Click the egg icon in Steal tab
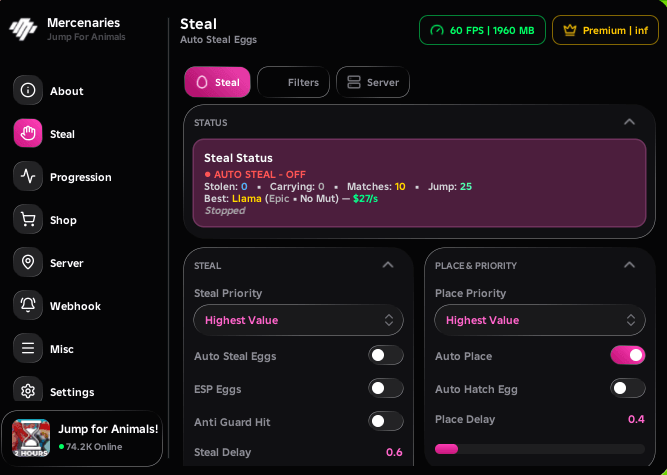The height and width of the screenshot is (475, 667). click(202, 82)
